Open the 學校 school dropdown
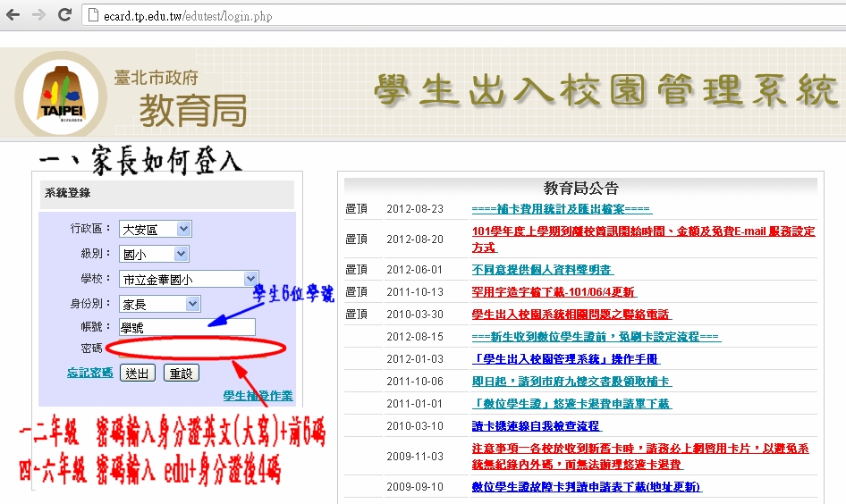 pos(189,280)
